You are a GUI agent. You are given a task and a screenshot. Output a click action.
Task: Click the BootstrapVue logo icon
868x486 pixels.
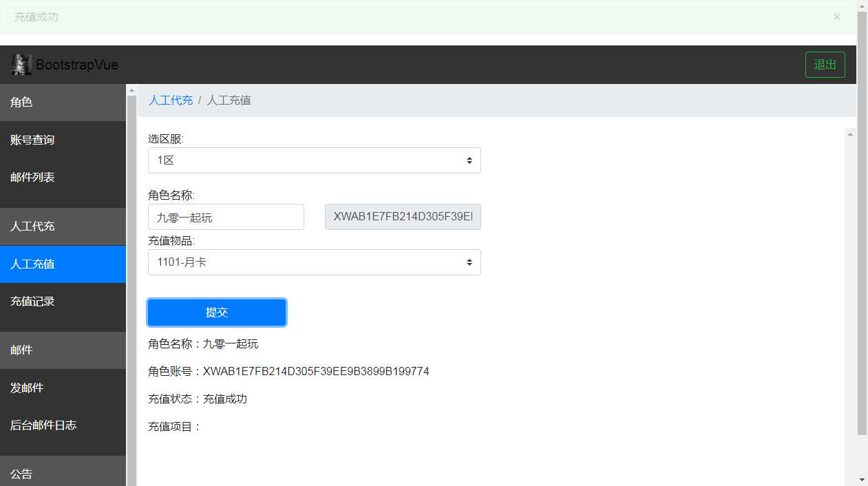click(x=21, y=64)
